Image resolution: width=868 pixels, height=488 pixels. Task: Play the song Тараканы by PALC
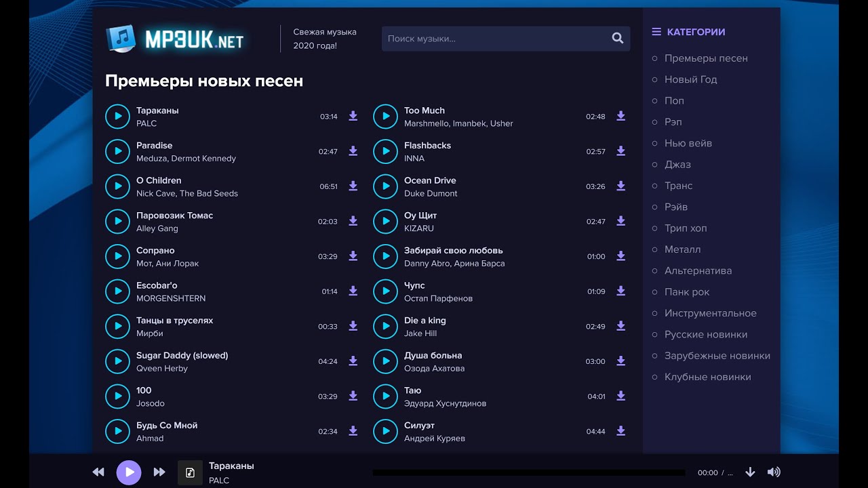(x=117, y=116)
